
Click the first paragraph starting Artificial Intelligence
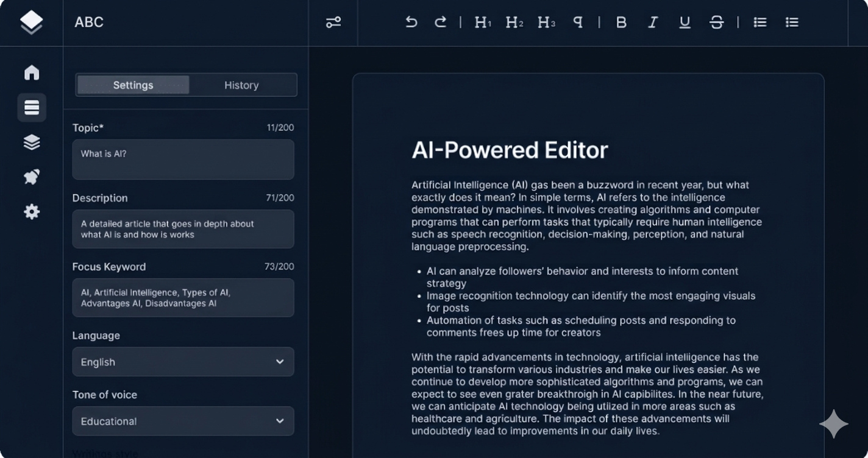586,216
